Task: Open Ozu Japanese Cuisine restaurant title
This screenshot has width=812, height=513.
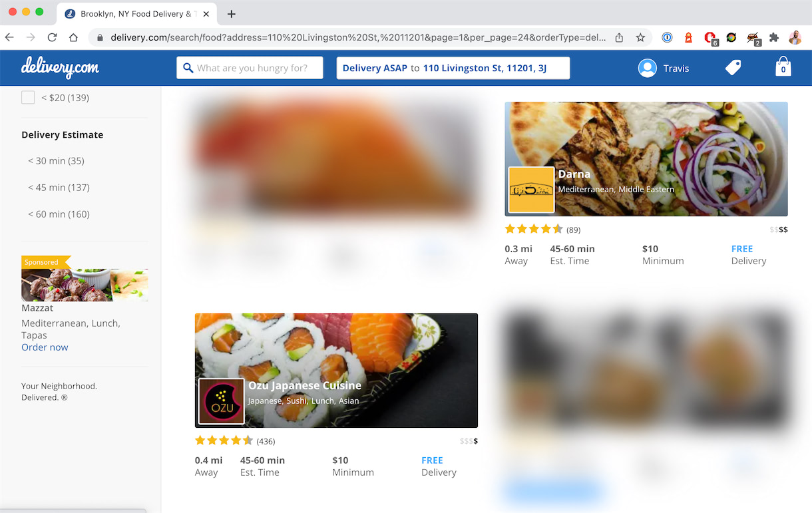Action: [305, 385]
